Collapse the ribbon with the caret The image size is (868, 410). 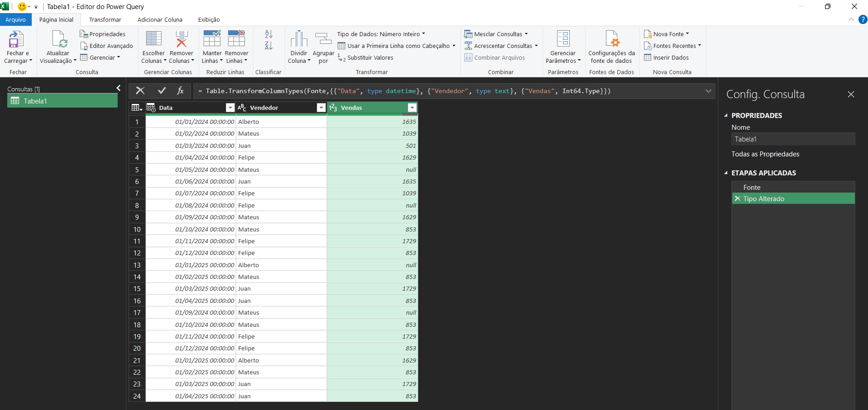point(851,19)
